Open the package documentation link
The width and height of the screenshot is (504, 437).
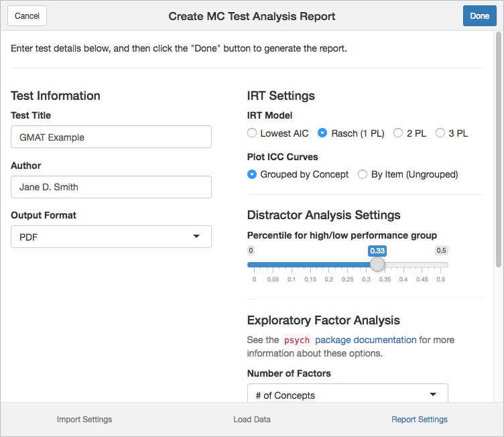tap(365, 340)
